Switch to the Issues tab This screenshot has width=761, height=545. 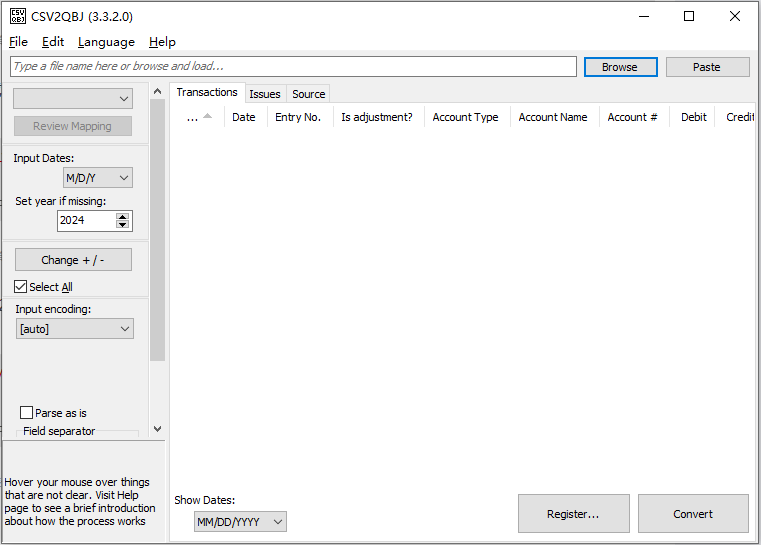[265, 94]
